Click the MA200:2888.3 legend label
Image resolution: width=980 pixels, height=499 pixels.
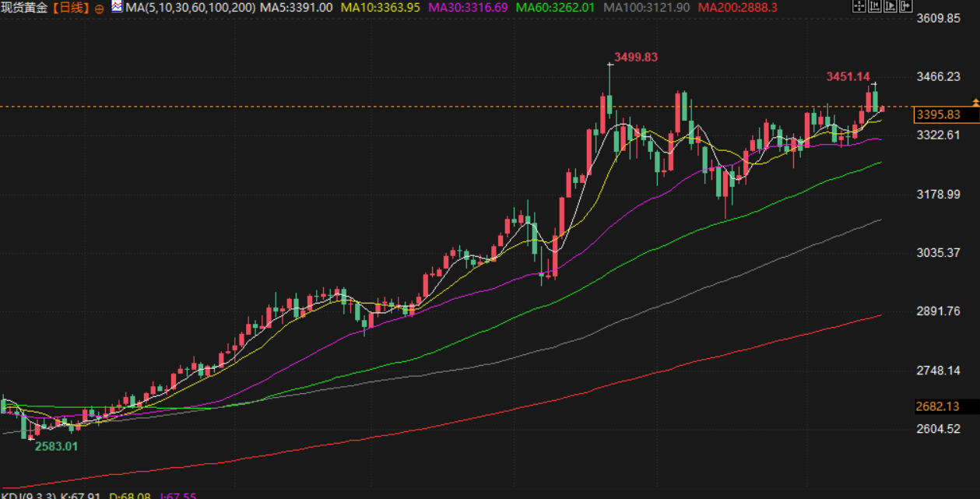tap(736, 8)
